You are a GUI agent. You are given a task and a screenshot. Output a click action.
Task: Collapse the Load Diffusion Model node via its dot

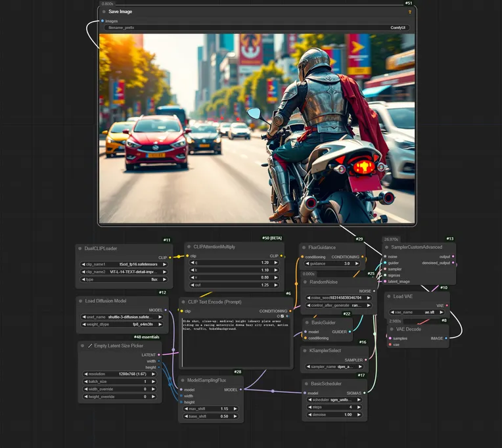[x=81, y=301]
